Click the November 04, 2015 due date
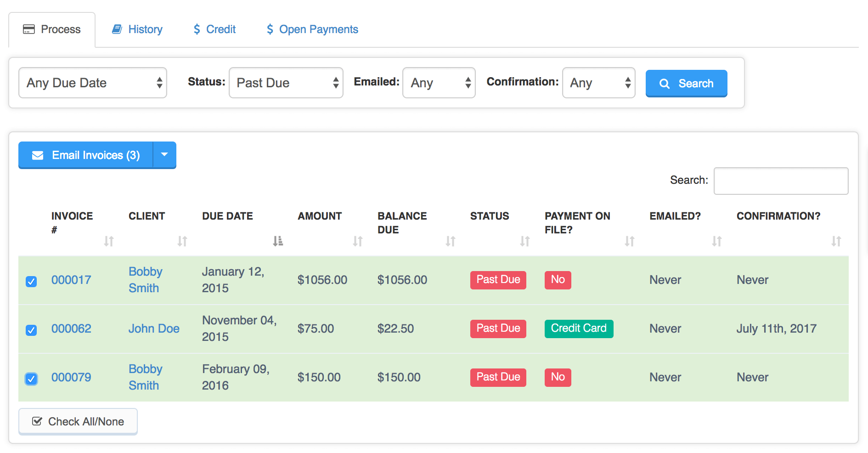Image resolution: width=868 pixels, height=453 pixels. coord(239,328)
